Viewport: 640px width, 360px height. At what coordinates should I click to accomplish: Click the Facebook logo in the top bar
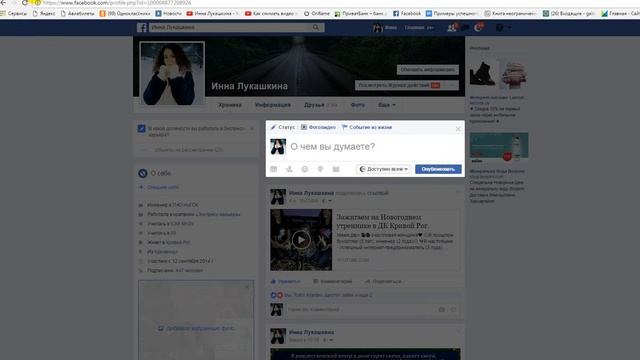[142, 27]
